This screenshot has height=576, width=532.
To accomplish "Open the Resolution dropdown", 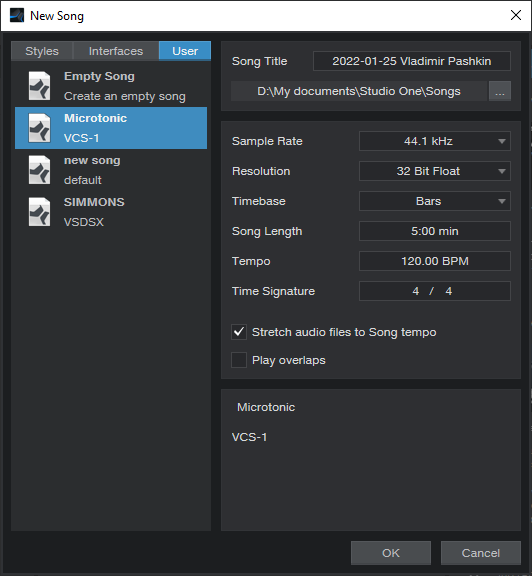I will click(435, 171).
